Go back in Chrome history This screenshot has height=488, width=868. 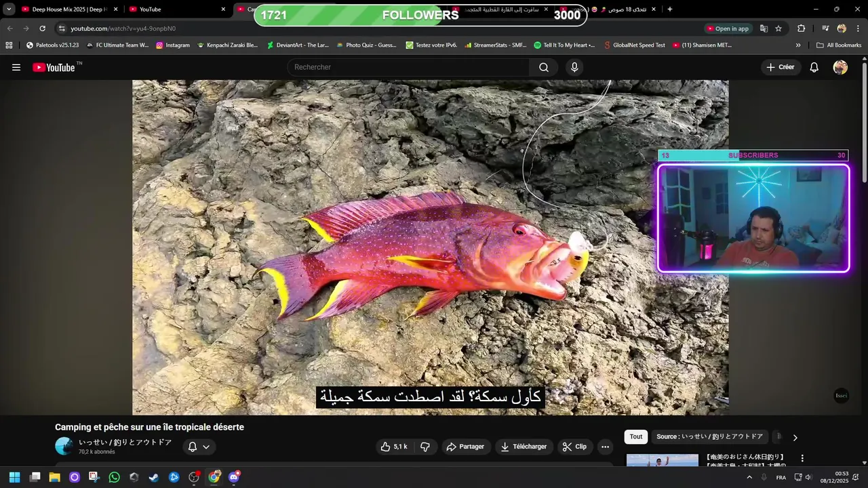click(9, 28)
